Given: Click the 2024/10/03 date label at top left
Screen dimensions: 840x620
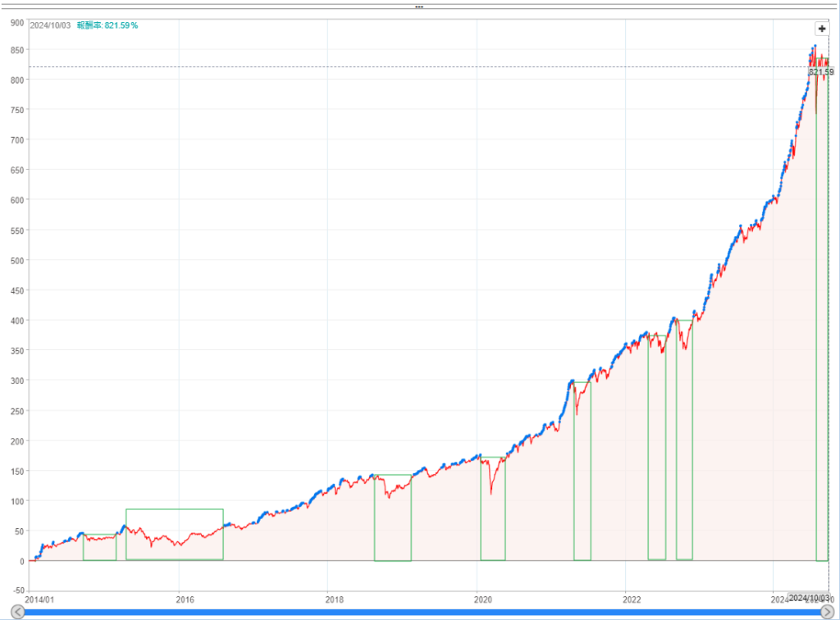Looking at the screenshot, I should point(51,25).
